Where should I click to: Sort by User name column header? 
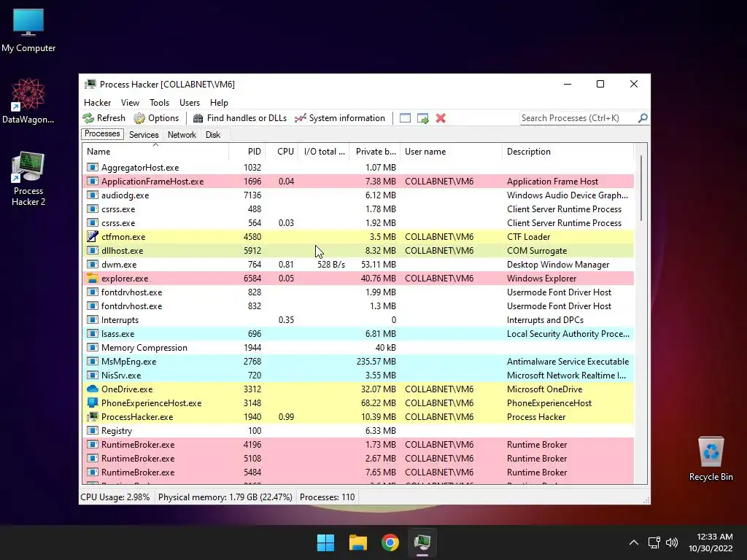pos(451,152)
